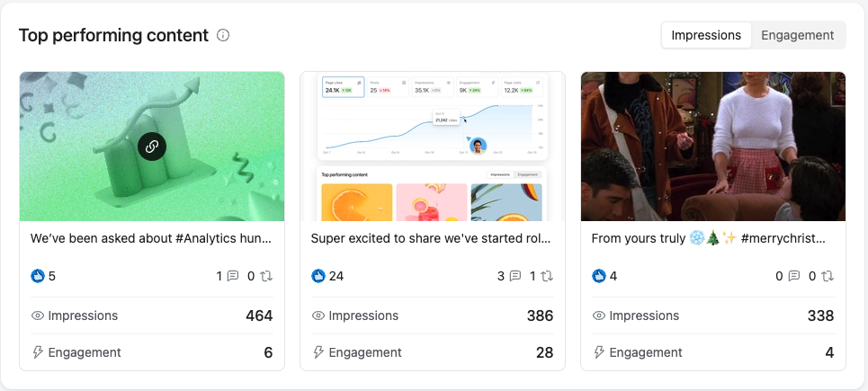The image size is (868, 391).
Task: Click the Impressions eye icon on the first card
Action: coord(38,316)
